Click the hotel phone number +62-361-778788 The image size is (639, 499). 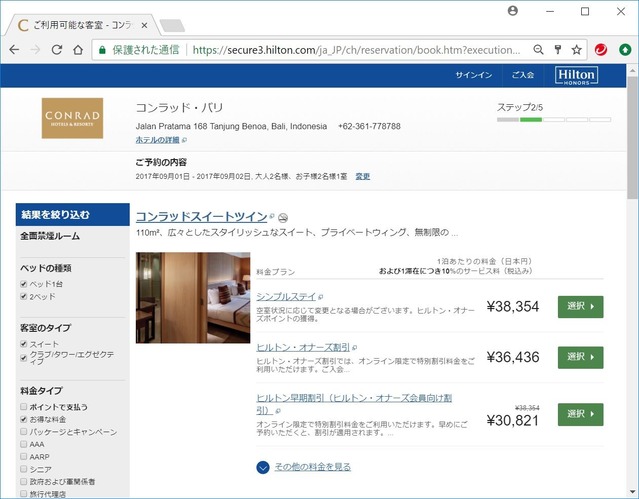click(x=369, y=126)
